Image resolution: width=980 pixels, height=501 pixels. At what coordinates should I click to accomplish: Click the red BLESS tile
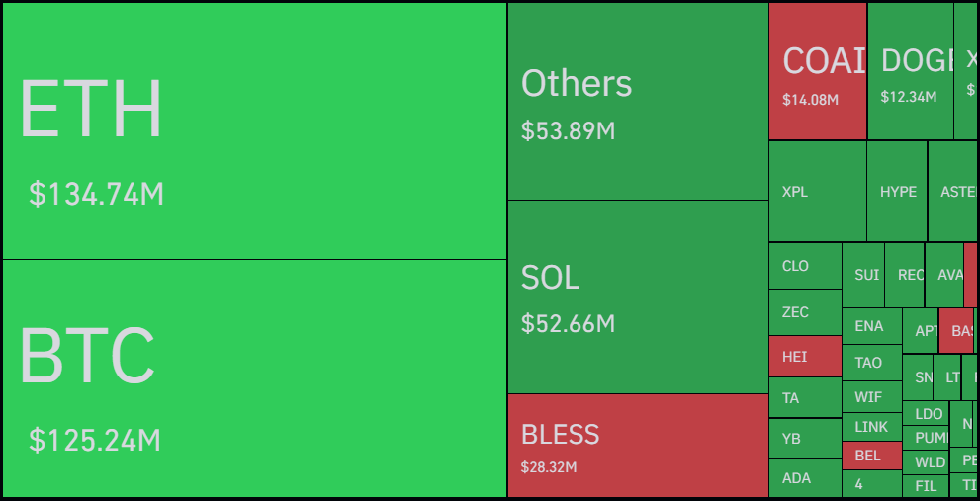(638, 445)
